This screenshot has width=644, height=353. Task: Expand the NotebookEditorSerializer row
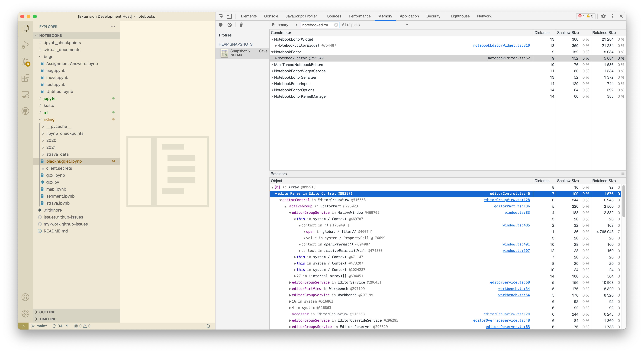coord(272,78)
